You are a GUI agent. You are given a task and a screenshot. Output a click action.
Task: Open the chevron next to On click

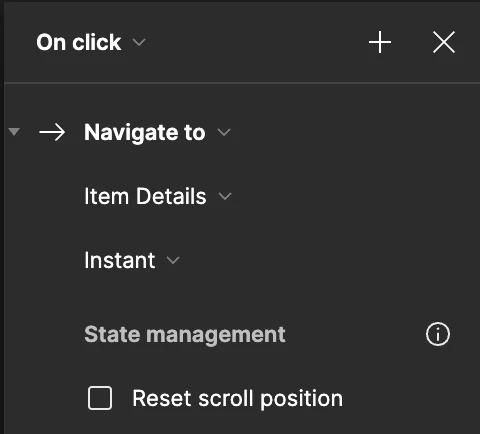click(x=139, y=42)
